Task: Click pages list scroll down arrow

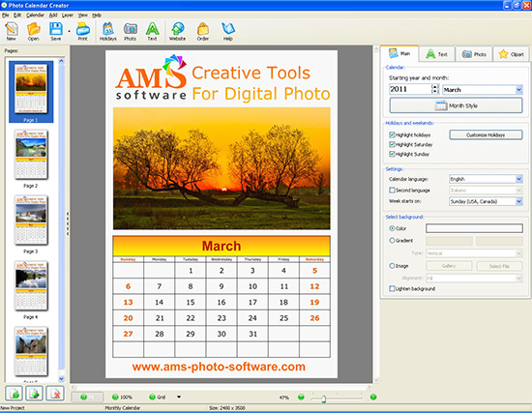Action: tap(61, 378)
